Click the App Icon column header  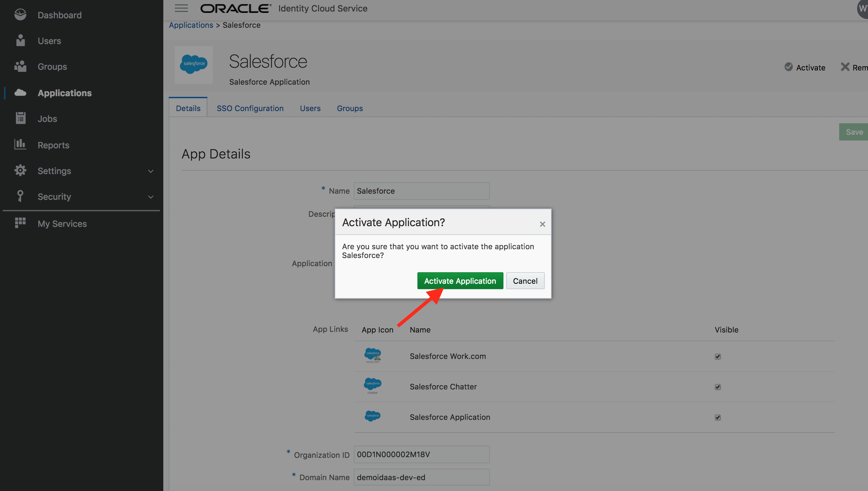click(377, 330)
